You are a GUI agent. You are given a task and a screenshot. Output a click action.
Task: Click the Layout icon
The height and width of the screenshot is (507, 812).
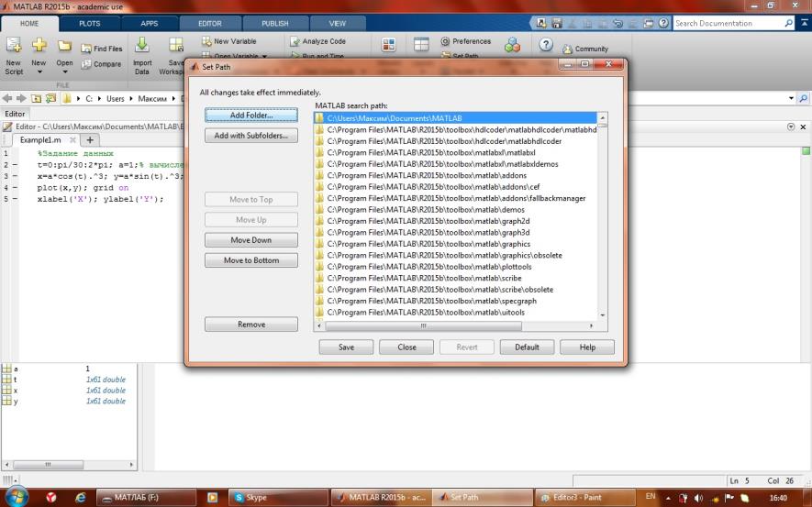pos(421,45)
